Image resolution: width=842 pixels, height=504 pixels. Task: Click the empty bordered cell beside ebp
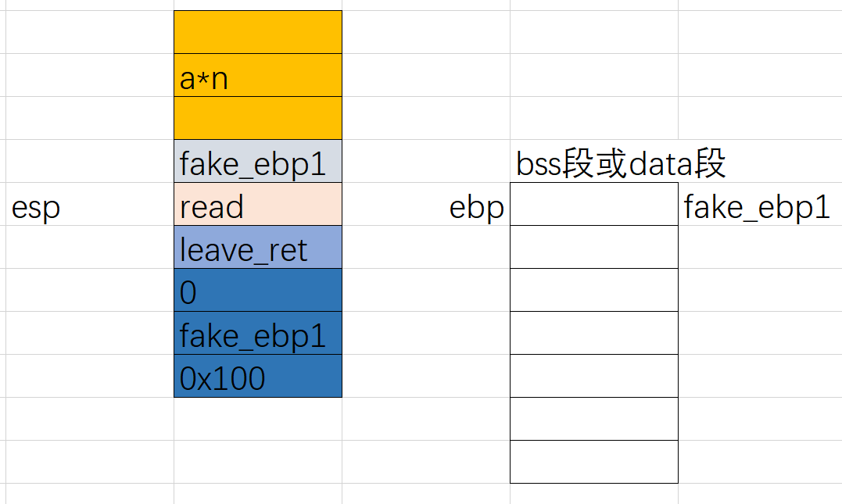point(593,205)
